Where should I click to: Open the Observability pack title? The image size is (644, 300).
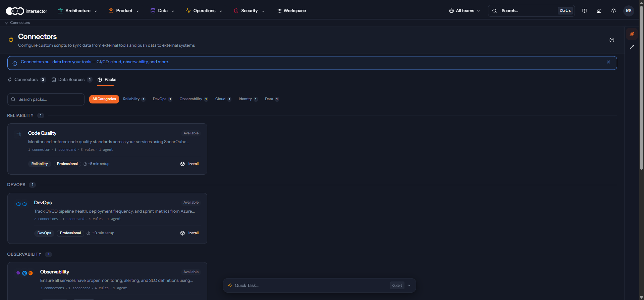pos(55,272)
